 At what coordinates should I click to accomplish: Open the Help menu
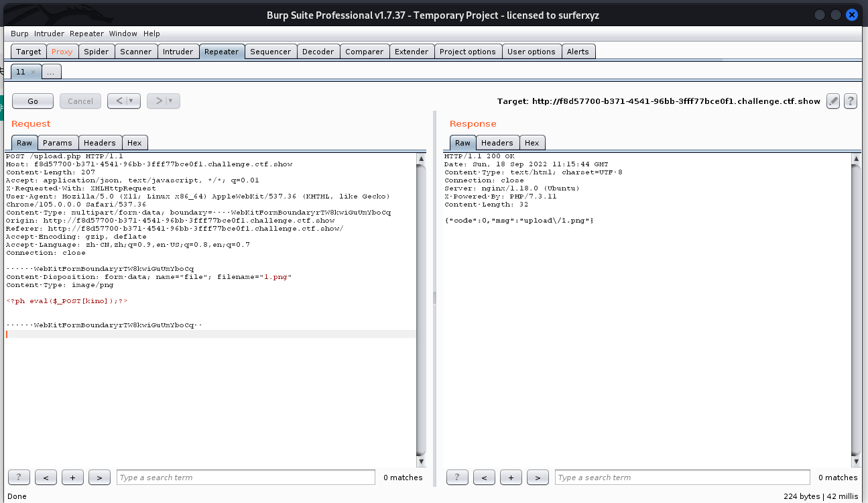[151, 34]
